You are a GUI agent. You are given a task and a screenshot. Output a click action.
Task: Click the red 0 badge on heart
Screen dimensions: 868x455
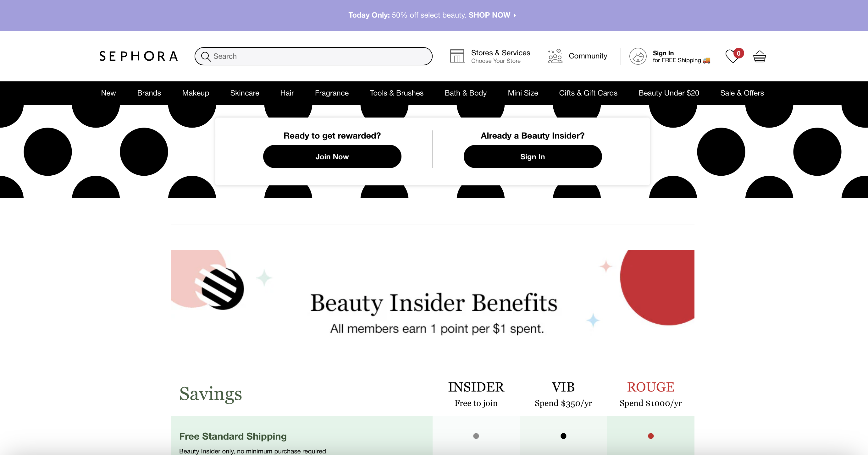point(738,53)
